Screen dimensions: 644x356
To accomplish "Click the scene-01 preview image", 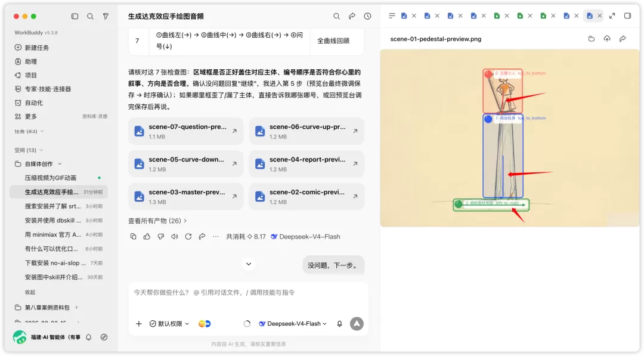I will (x=509, y=138).
